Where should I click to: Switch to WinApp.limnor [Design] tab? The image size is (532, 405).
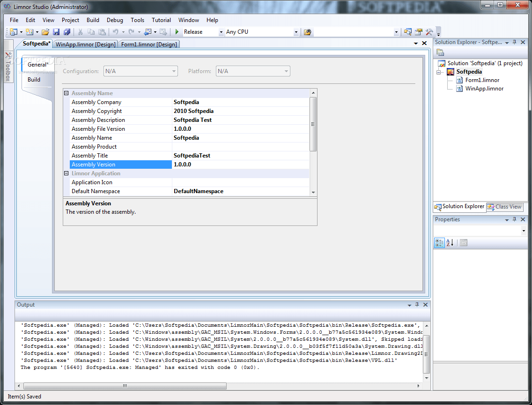86,45
